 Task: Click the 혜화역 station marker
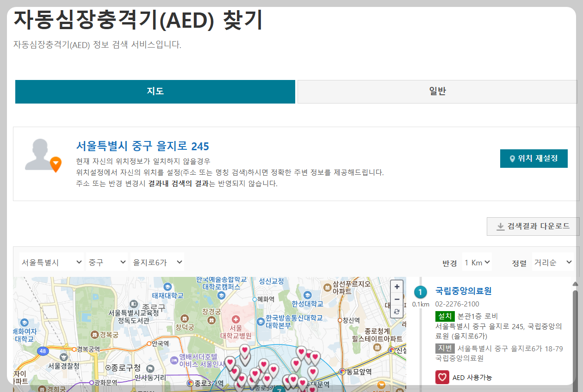point(254,299)
